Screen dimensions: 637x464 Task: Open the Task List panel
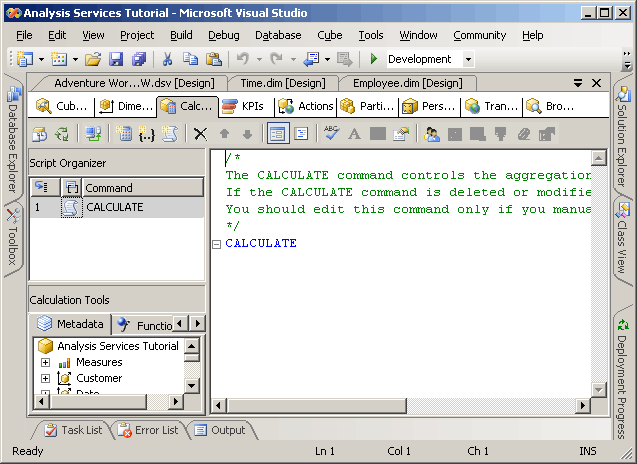(74, 430)
